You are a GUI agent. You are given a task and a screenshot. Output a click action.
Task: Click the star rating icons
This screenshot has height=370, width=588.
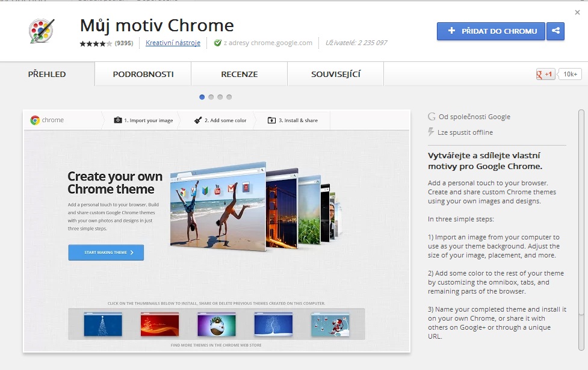(96, 43)
